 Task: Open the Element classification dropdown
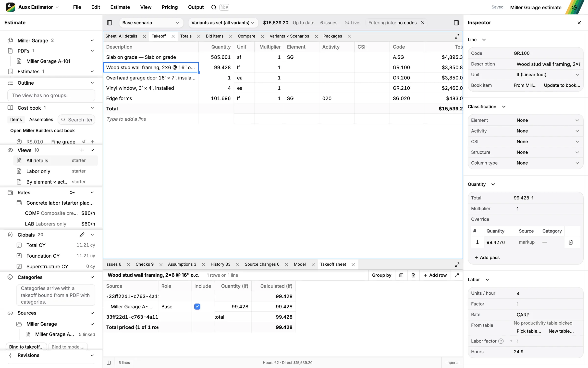[548, 120]
